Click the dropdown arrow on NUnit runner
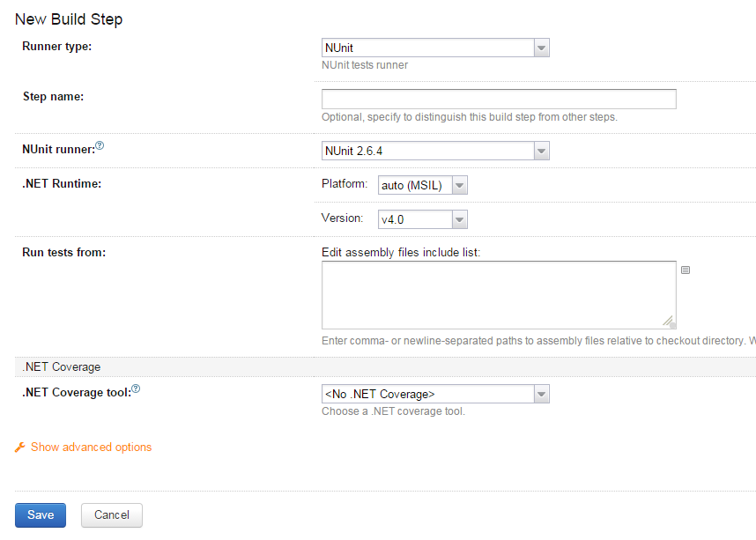The image size is (756, 540). coord(541,150)
